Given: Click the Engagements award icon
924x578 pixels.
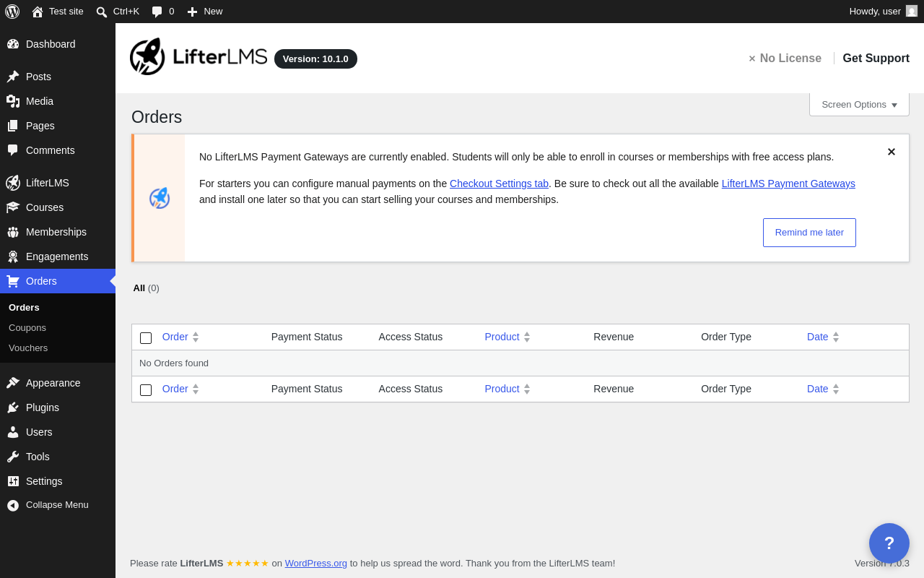Looking at the screenshot, I should [13, 256].
